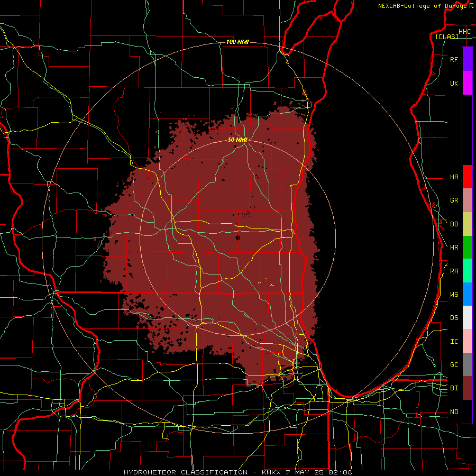Click the BI legend label
Viewport: 476px width, 476px height.
tap(454, 388)
